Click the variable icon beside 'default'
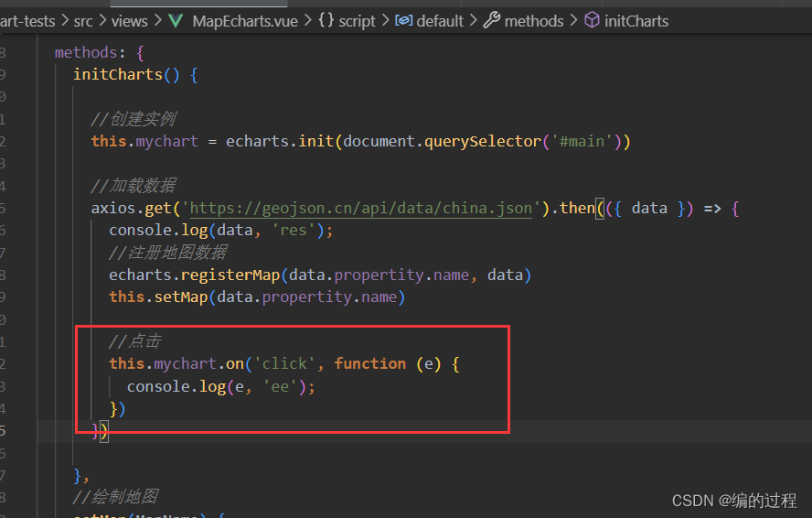 [x=404, y=21]
